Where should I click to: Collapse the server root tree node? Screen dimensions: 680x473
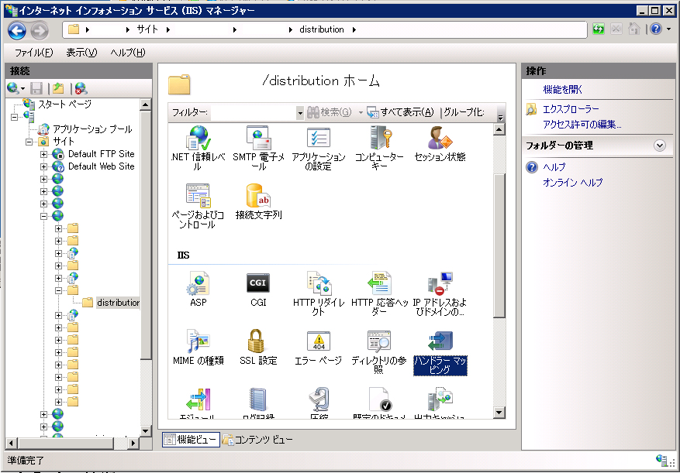click(x=15, y=117)
